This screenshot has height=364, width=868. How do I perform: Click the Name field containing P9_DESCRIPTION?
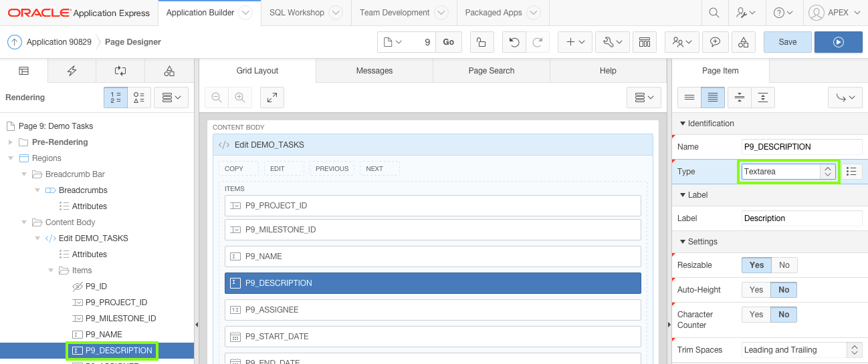[x=802, y=147]
